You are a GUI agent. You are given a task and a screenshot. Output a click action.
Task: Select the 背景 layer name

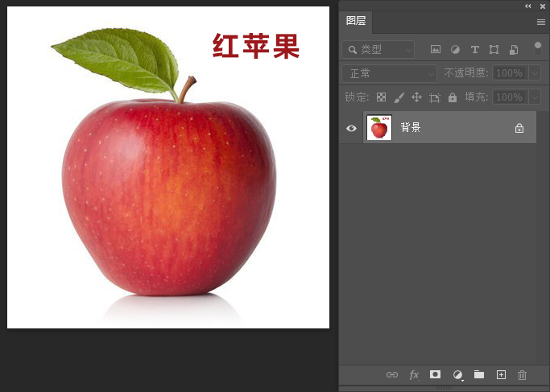(411, 127)
